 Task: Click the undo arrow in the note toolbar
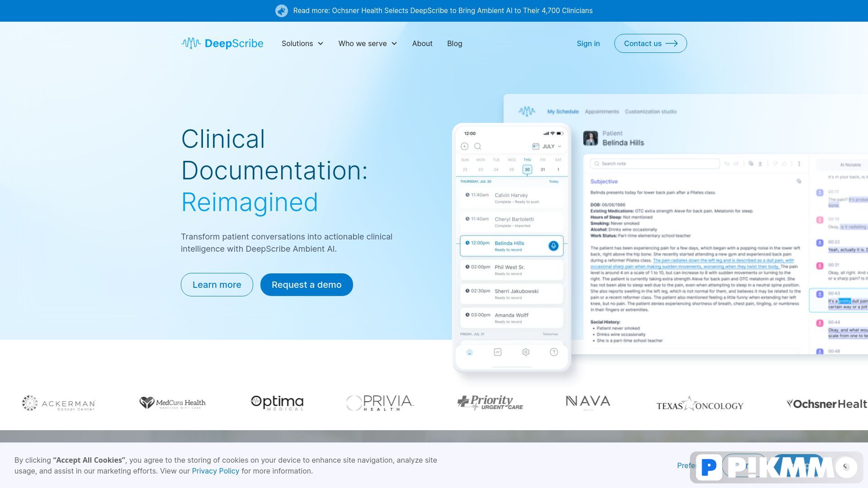click(x=727, y=164)
